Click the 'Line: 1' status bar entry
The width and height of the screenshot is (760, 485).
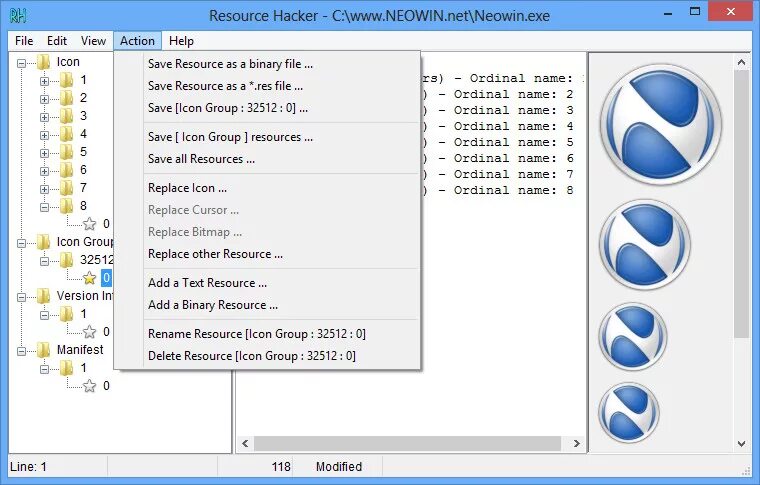coord(28,467)
